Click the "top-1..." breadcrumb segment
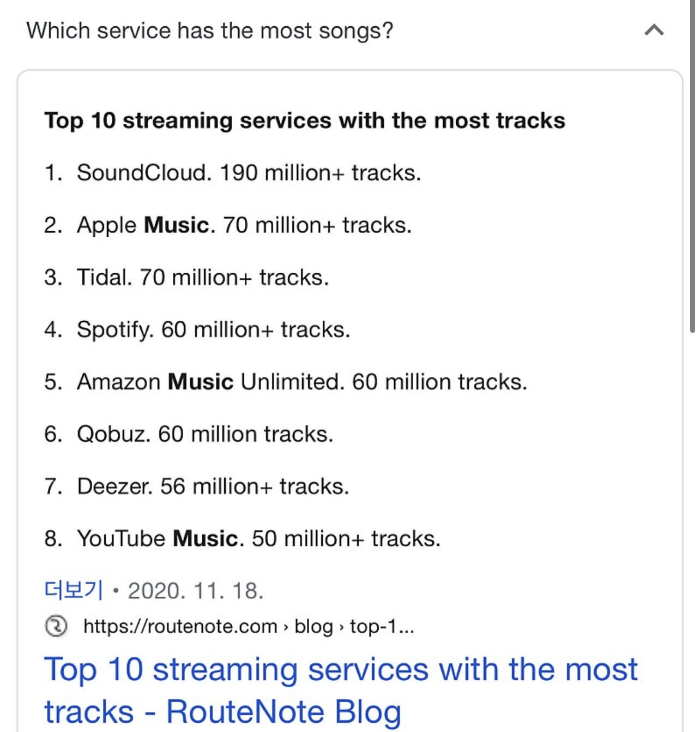Screen dimensions: 700x732 pos(382,626)
